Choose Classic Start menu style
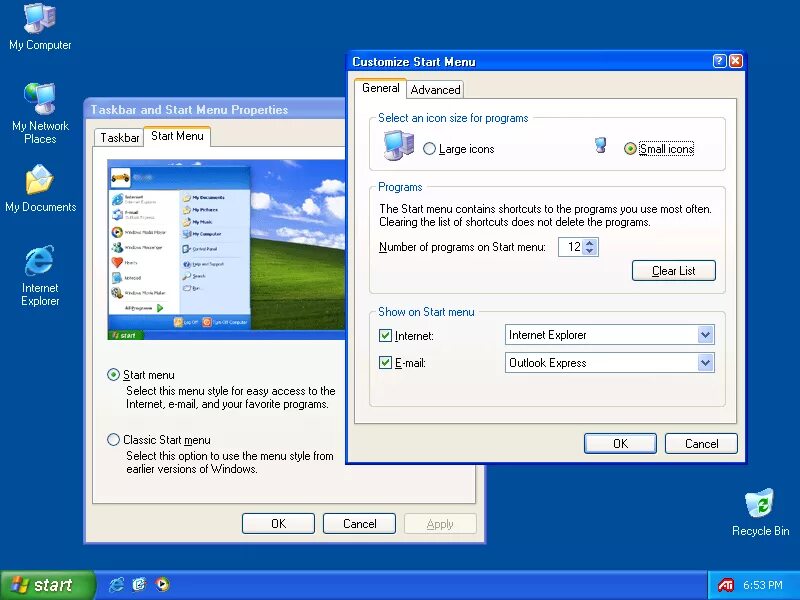The image size is (800, 600). coord(114,439)
